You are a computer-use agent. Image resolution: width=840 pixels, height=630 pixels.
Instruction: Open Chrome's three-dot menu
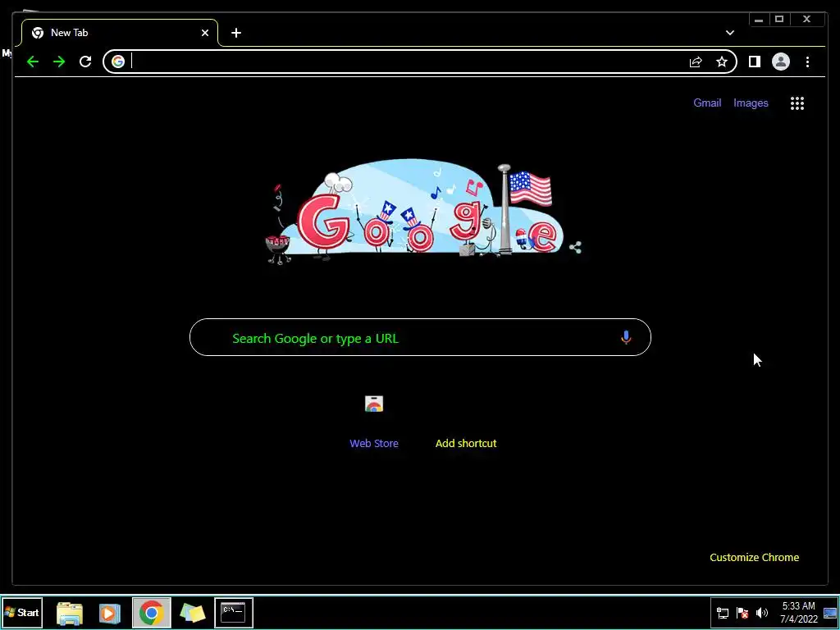tap(807, 62)
